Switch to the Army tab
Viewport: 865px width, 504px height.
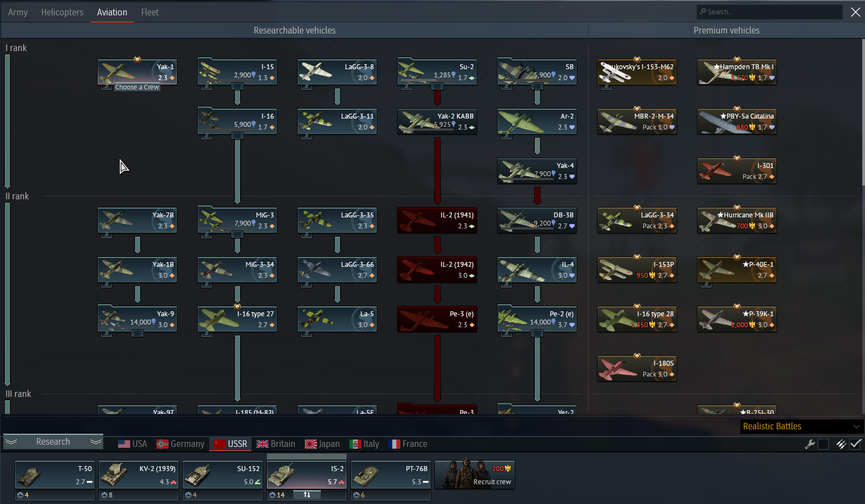[x=18, y=12]
